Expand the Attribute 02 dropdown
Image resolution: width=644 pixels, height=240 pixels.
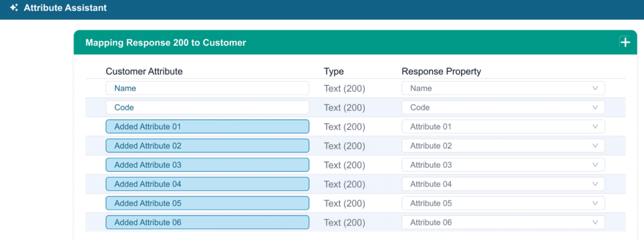point(503,146)
